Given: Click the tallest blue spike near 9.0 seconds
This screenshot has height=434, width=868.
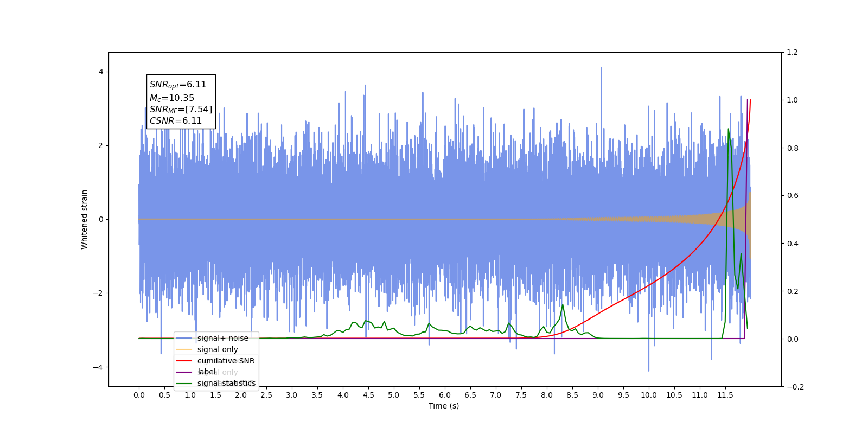Looking at the screenshot, I should point(601,68).
